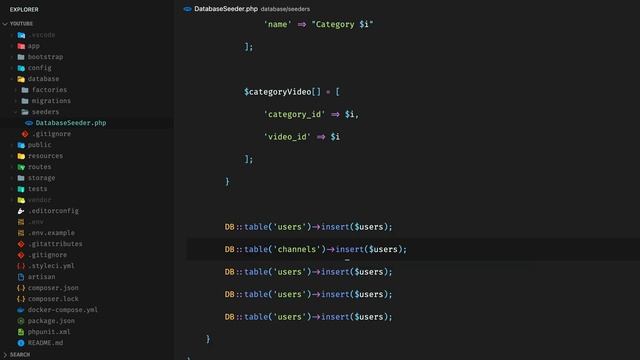The width and height of the screenshot is (640, 360).
Task: Click the config folder icon
Action: click(x=21, y=68)
